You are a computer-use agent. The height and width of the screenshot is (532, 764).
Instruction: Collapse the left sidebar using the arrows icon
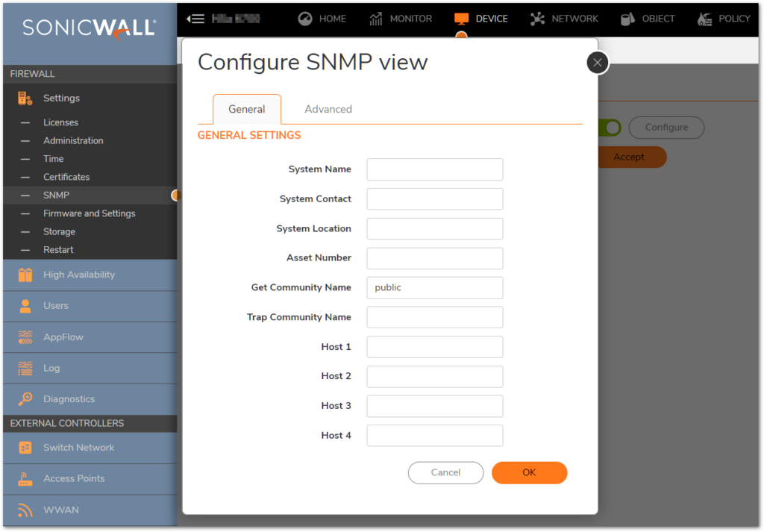click(x=195, y=19)
